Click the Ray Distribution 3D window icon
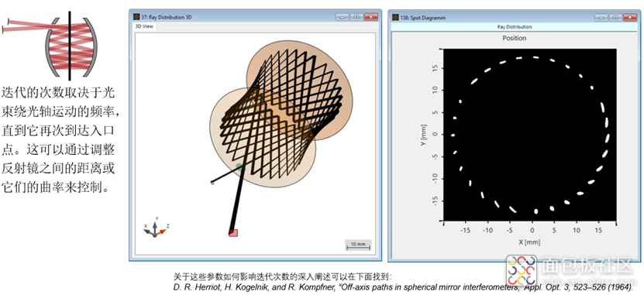Screen dimensions: 644x295 (136, 17)
